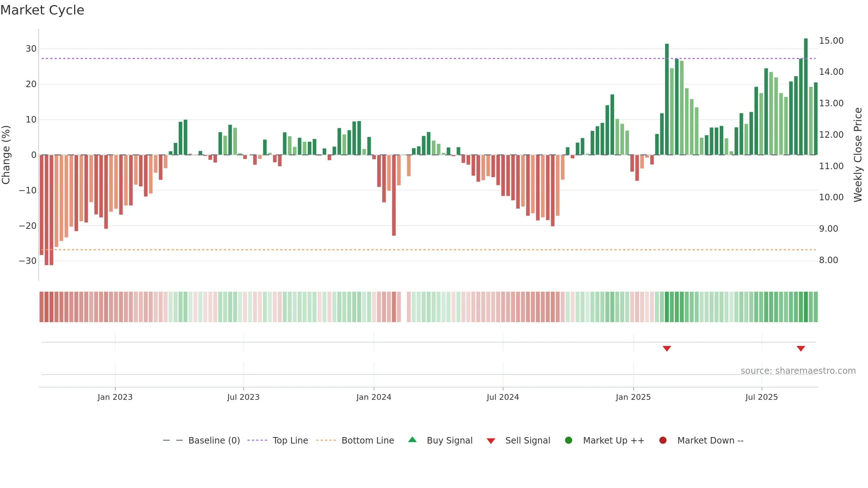Click the Jul 2023 axis label
The image size is (868, 488).
pos(243,397)
